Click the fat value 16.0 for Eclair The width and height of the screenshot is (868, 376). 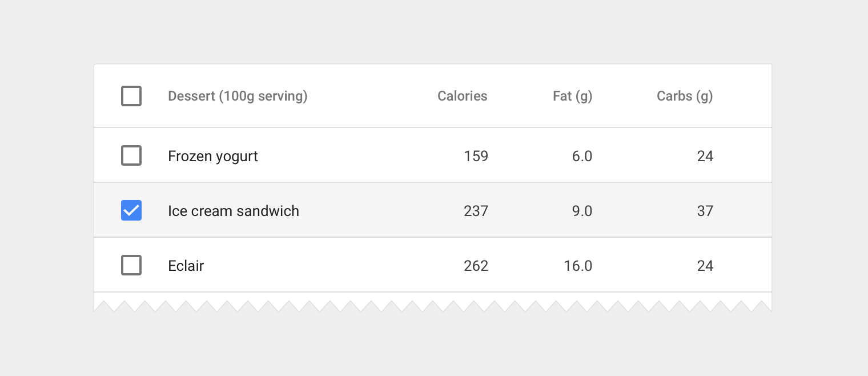578,265
